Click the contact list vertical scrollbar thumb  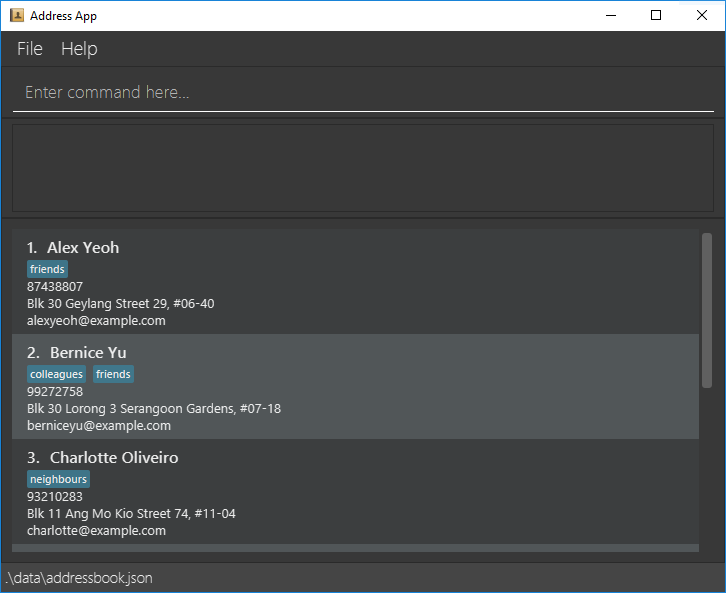(x=707, y=310)
